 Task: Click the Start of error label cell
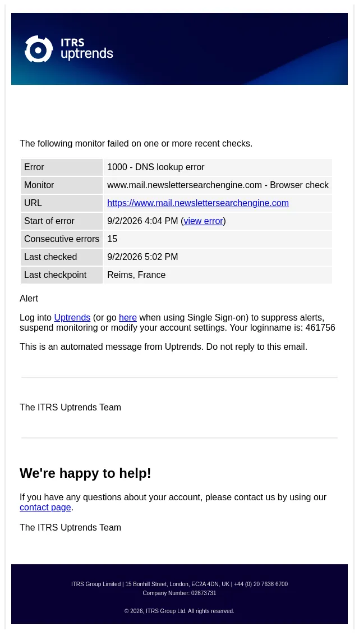[62, 221]
